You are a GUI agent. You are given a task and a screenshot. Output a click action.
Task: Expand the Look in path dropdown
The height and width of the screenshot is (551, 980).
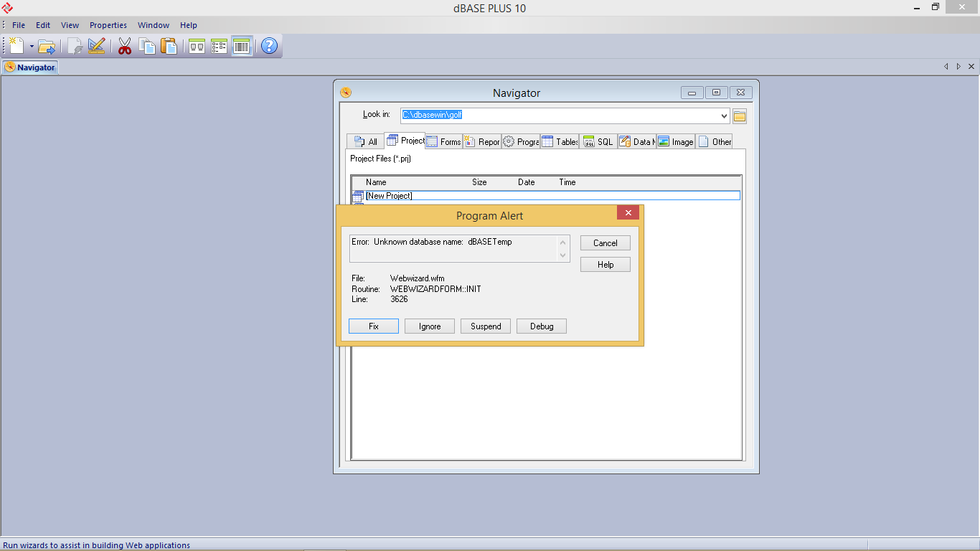[723, 116]
